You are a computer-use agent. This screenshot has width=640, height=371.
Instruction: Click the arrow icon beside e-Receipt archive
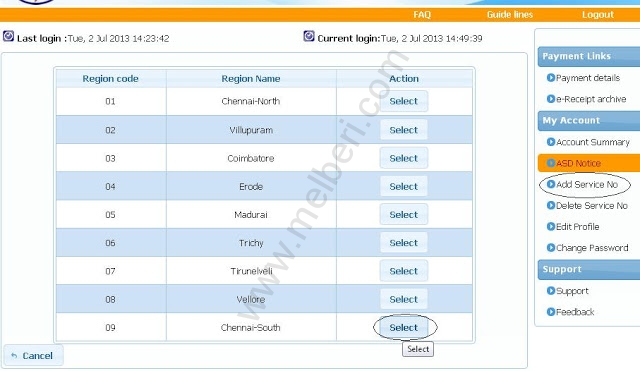click(551, 99)
